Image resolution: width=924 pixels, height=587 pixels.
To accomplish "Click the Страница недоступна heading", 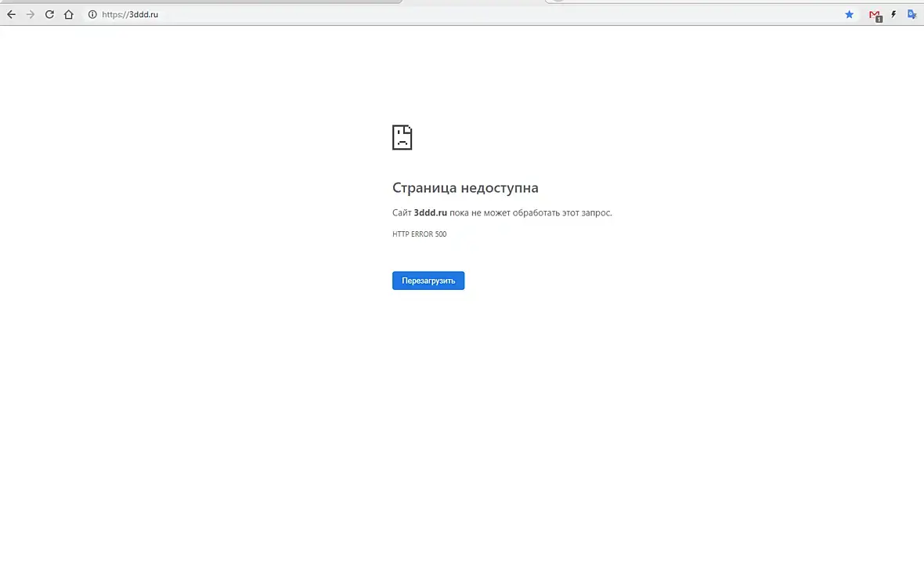I will tap(466, 187).
